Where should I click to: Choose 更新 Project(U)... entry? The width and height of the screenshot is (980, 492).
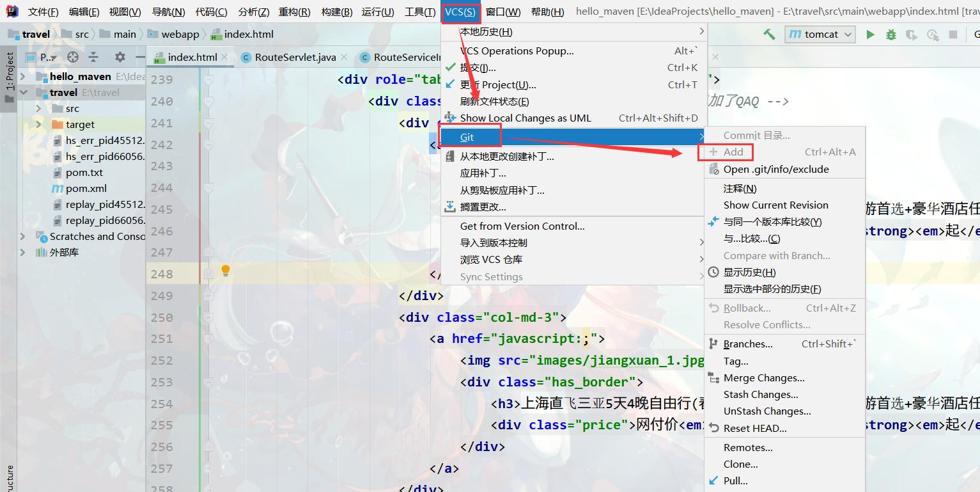[573, 84]
